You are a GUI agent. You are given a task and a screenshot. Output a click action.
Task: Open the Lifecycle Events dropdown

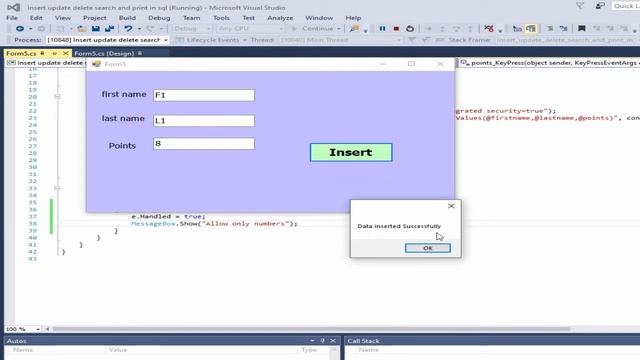point(244,40)
